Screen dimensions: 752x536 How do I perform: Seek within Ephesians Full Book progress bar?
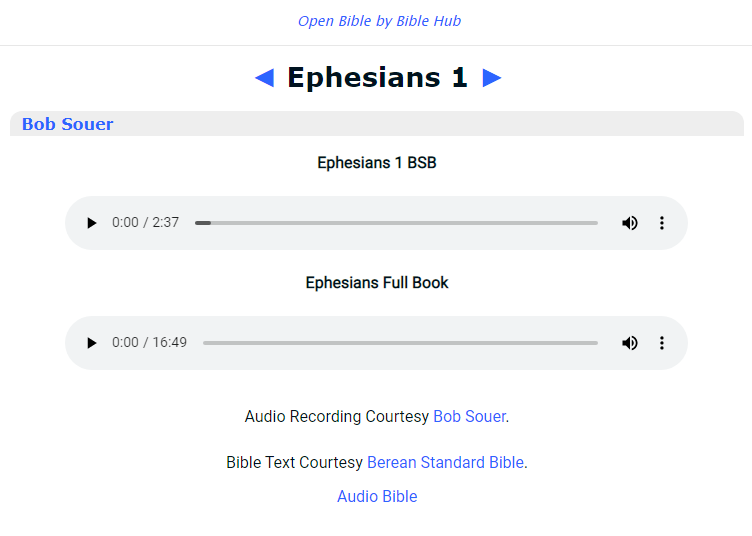tap(400, 343)
